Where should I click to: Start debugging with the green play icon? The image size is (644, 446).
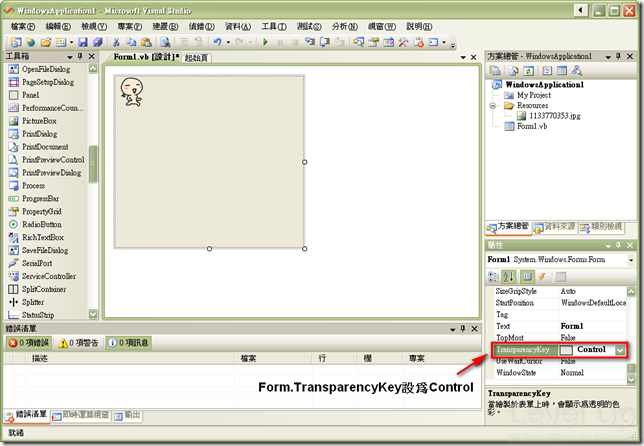(x=265, y=42)
